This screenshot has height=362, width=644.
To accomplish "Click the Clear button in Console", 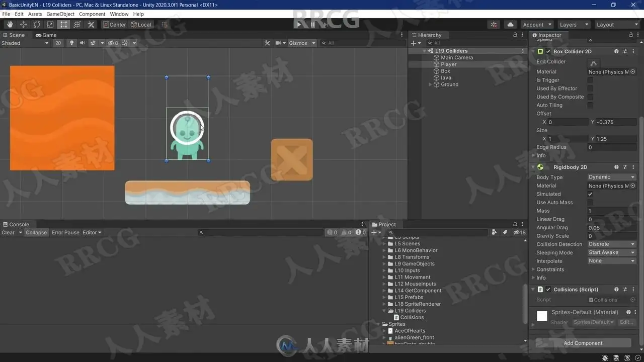I will 8,232.
